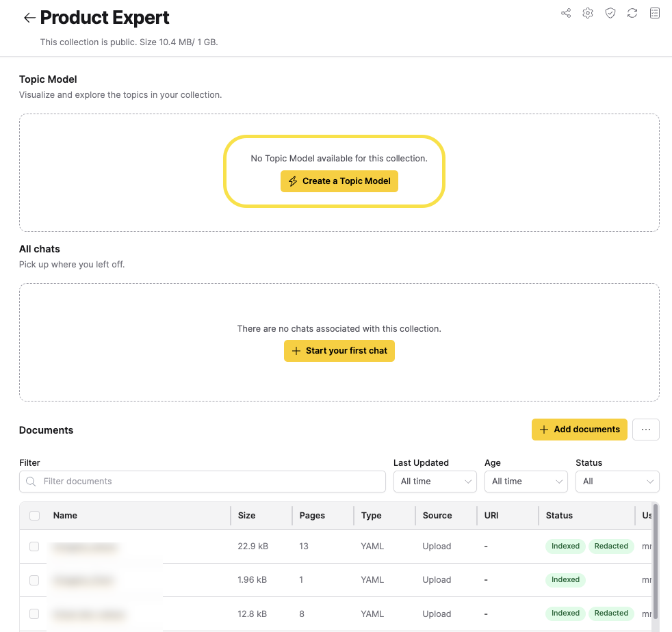Click the shield checkmark icon
Viewport: 672px width, 632px height.
point(610,13)
